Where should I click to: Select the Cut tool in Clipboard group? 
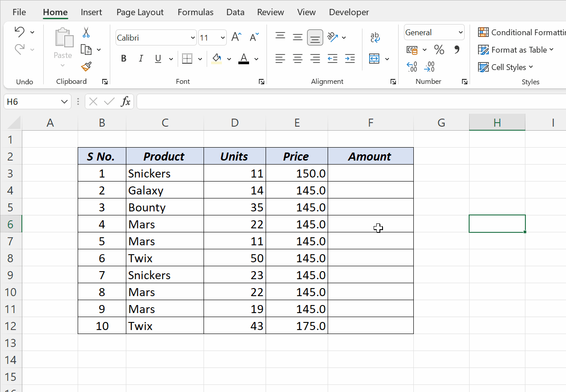tap(86, 33)
